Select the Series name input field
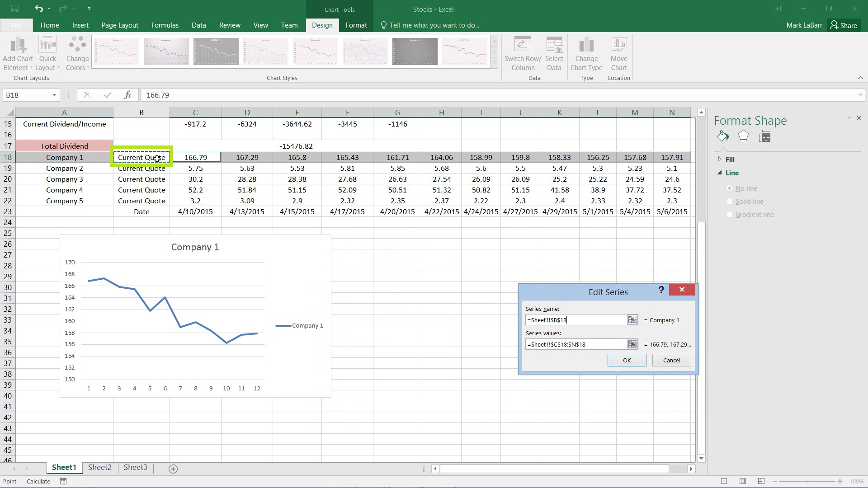Image resolution: width=868 pixels, height=488 pixels. click(576, 320)
